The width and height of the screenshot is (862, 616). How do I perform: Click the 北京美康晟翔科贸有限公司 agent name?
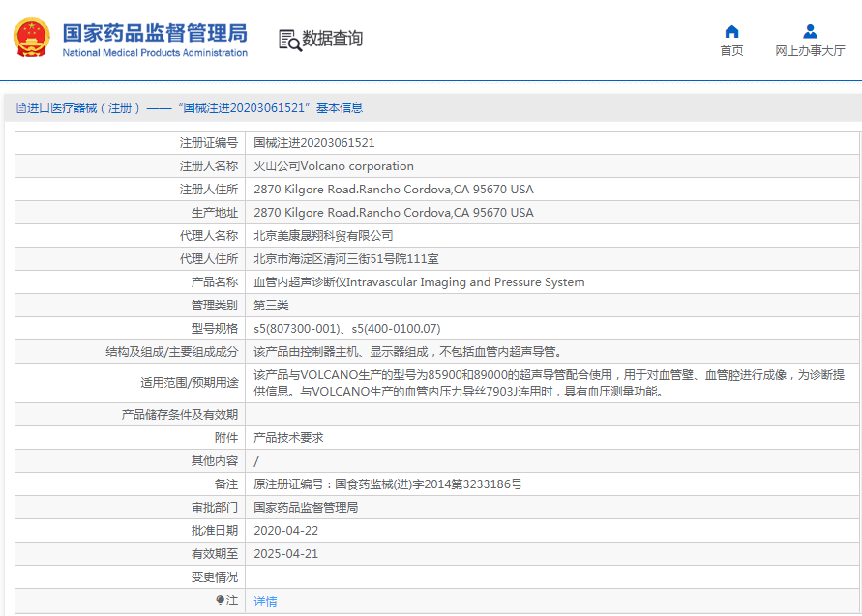click(x=323, y=236)
